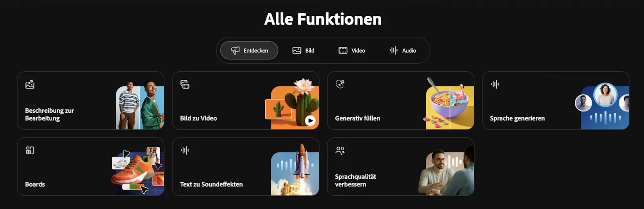Open the Sprache generieren feature

555,101
